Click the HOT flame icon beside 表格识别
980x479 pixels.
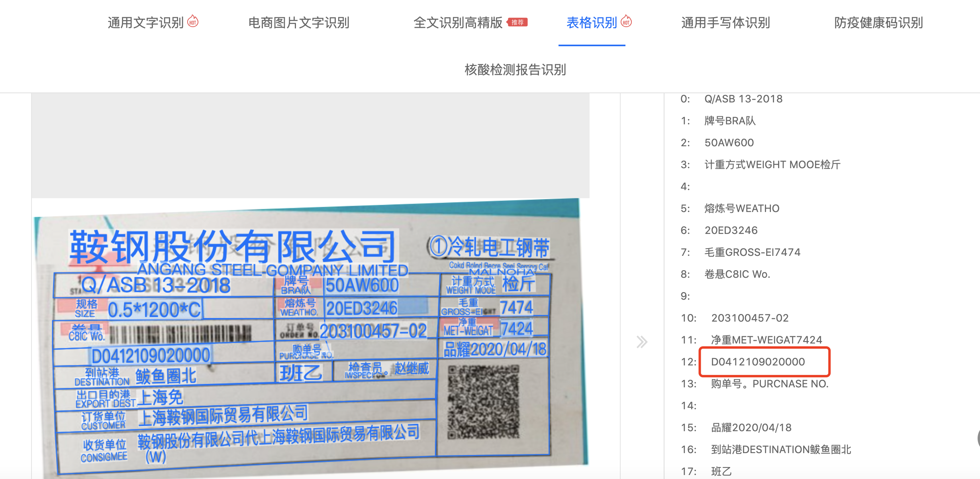pyautogui.click(x=626, y=21)
